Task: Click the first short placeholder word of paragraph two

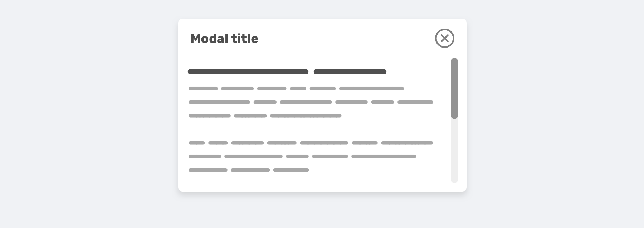Action: 196,143
